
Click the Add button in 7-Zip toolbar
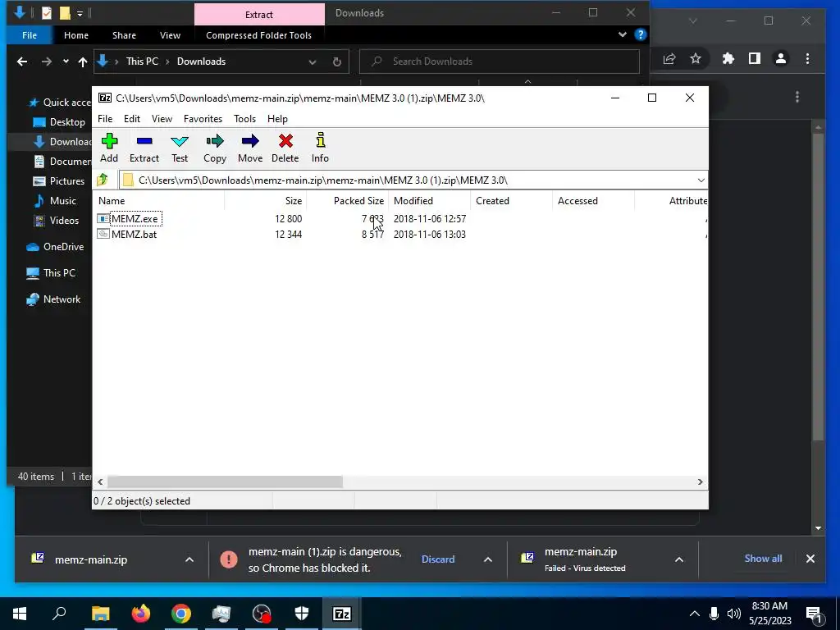point(109,148)
